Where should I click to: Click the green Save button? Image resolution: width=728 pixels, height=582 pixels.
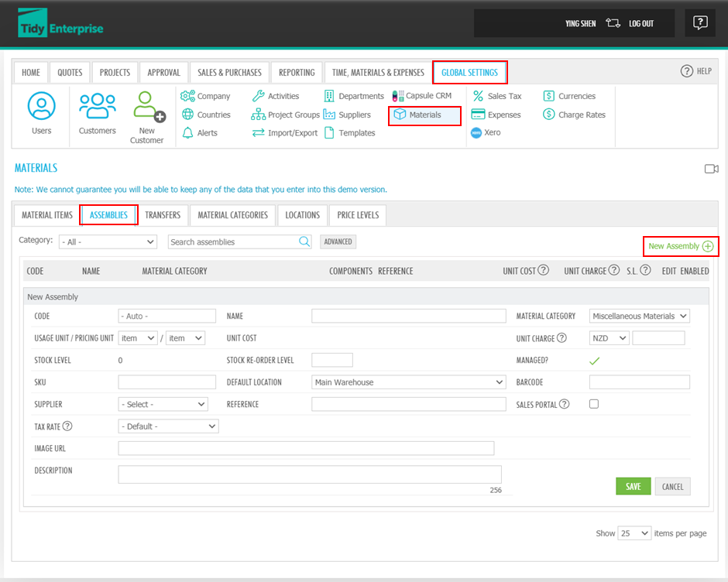tap(633, 486)
